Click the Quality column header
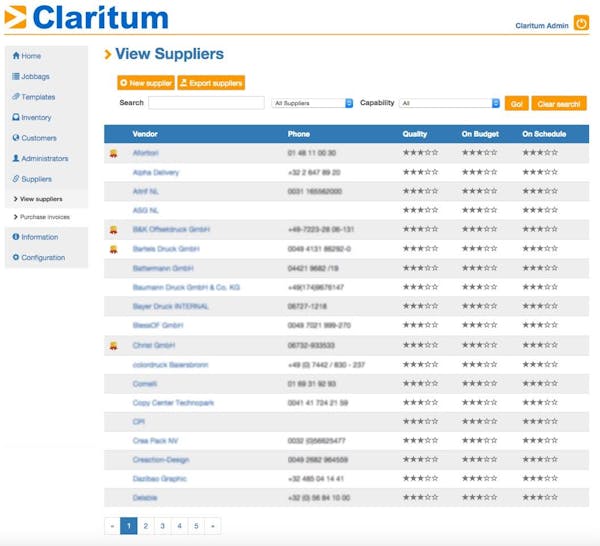The width and height of the screenshot is (600, 546). point(415,134)
